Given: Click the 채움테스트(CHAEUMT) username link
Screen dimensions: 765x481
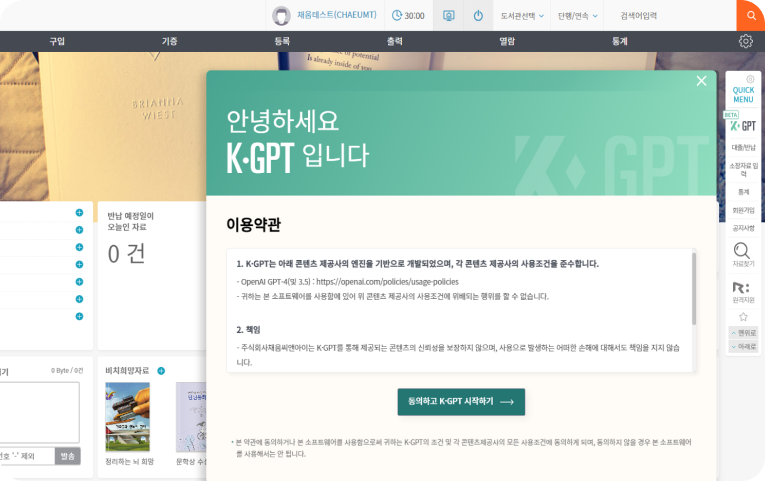Looking at the screenshot, I should (337, 15).
